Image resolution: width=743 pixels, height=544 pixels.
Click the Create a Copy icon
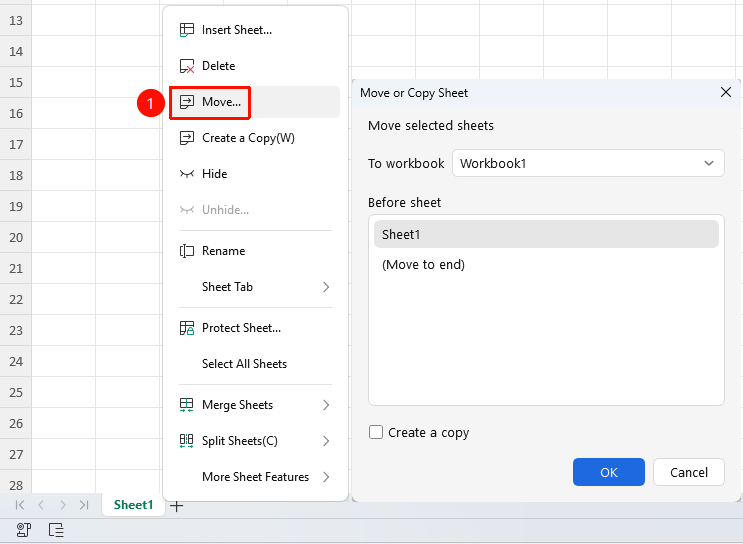click(187, 138)
